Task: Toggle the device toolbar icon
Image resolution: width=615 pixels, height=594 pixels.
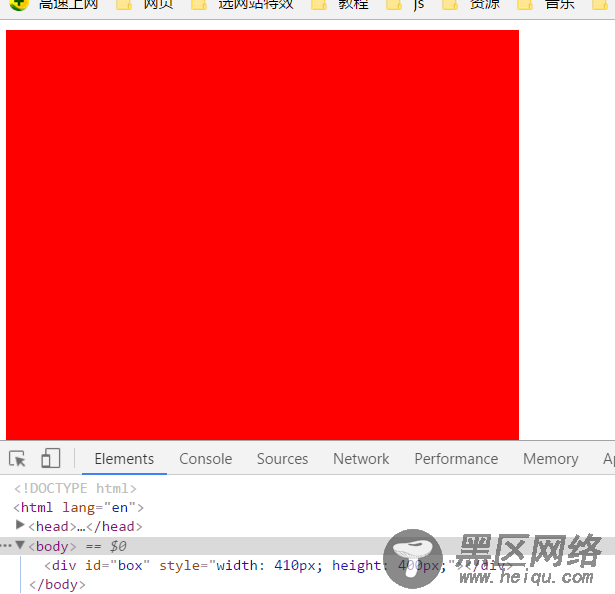Action: (51, 458)
